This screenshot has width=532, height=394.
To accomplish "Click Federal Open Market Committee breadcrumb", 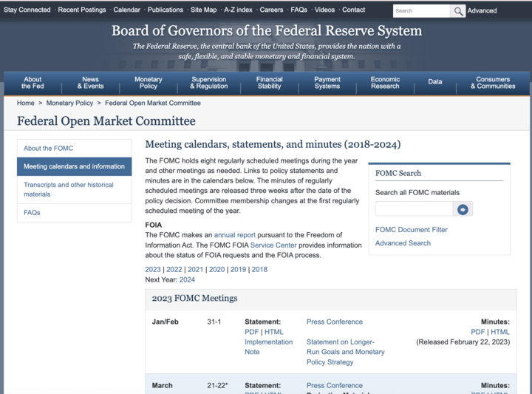I will [153, 103].
